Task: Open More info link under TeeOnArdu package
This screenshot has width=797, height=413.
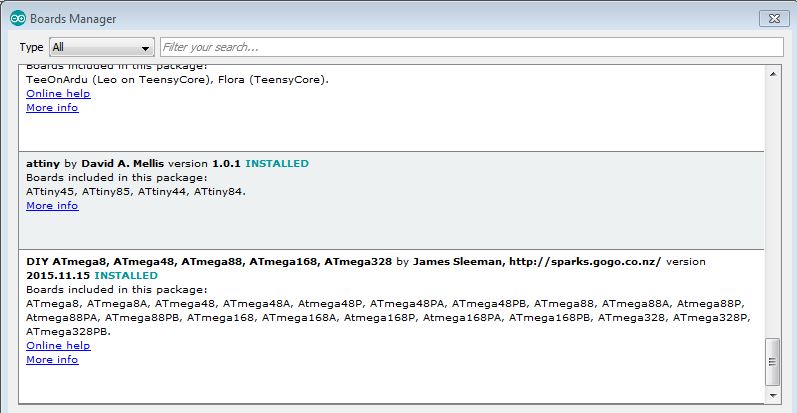Action: [52, 108]
